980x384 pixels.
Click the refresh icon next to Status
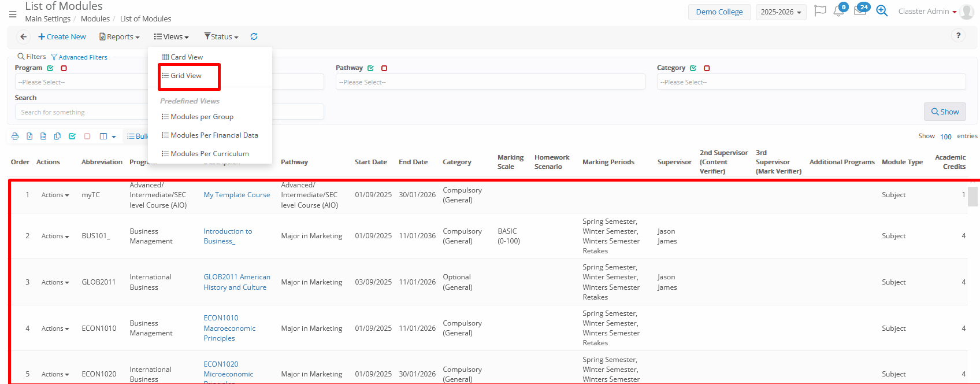click(x=254, y=36)
